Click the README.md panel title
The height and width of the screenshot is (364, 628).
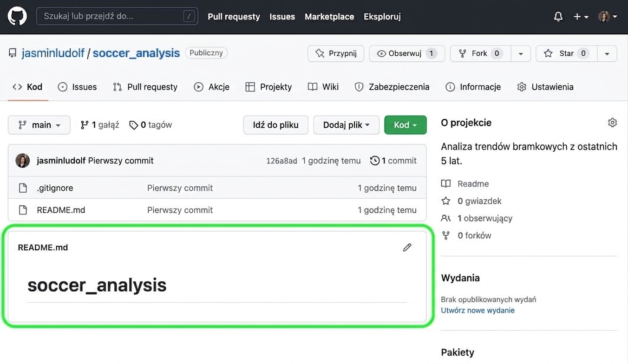pos(43,247)
